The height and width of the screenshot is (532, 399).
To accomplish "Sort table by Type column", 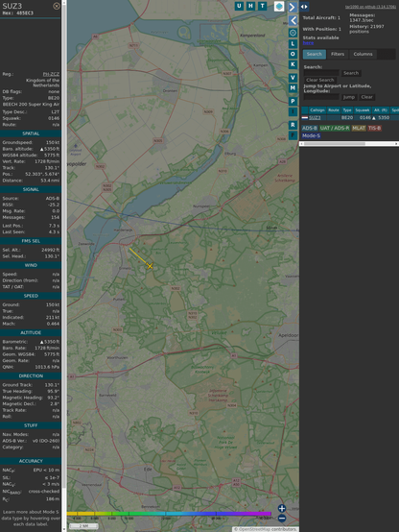I will pos(347,110).
